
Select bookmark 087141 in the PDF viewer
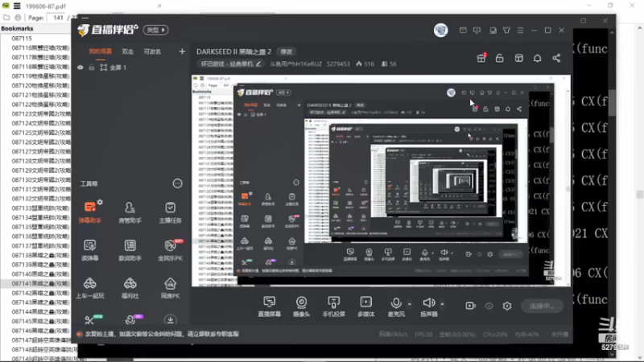point(40,284)
